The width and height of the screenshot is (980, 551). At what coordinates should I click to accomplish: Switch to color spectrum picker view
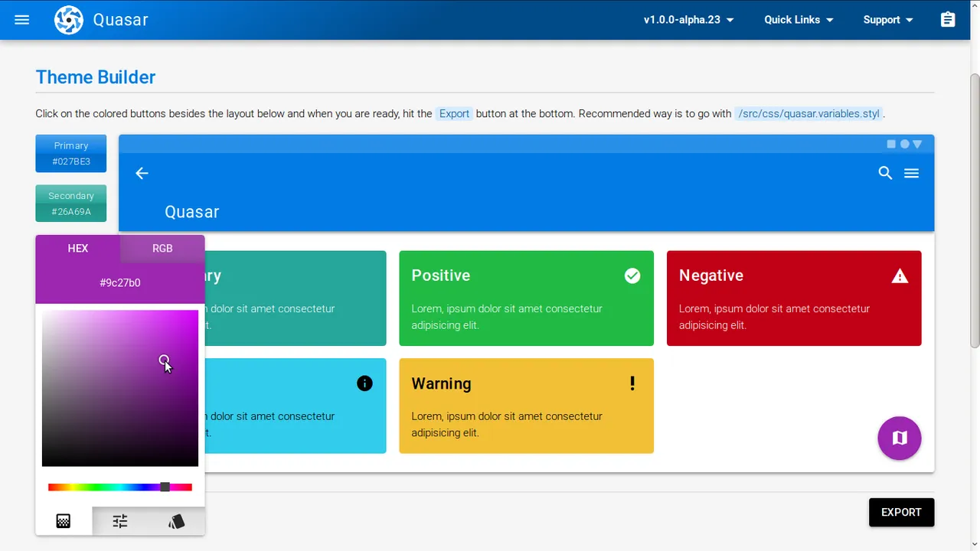tap(64, 521)
